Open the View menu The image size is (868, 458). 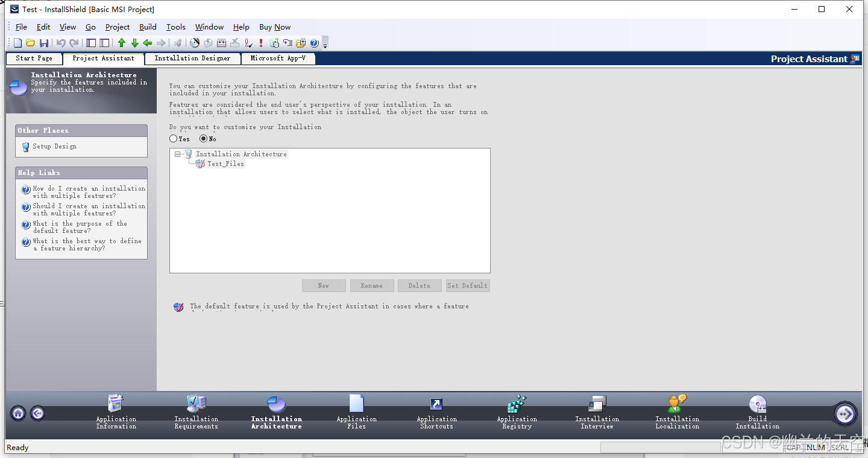[68, 27]
